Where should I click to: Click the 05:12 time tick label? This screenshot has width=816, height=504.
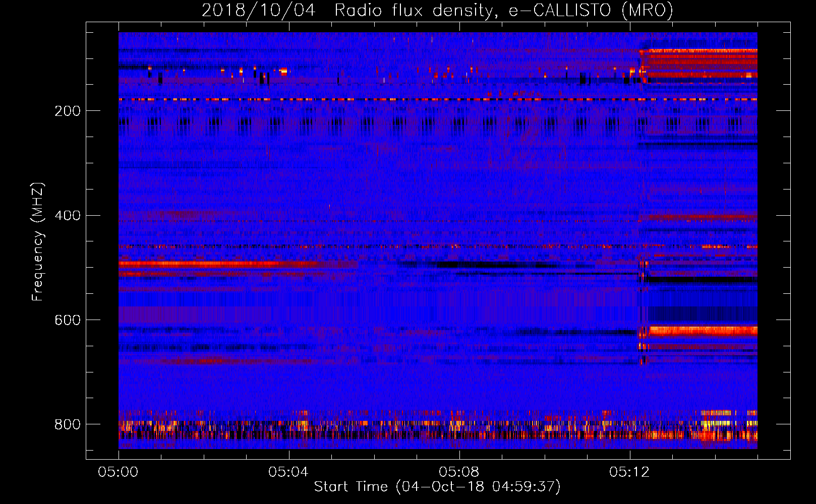629,472
